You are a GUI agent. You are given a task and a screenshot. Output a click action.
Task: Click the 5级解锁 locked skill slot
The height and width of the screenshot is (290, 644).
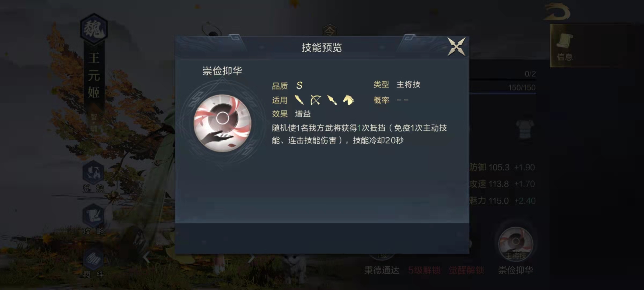(x=424, y=270)
